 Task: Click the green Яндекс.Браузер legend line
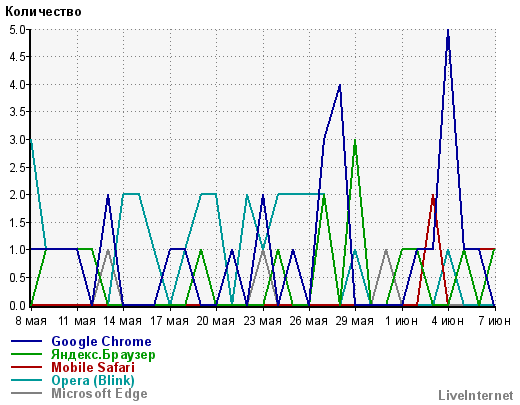[27, 354]
